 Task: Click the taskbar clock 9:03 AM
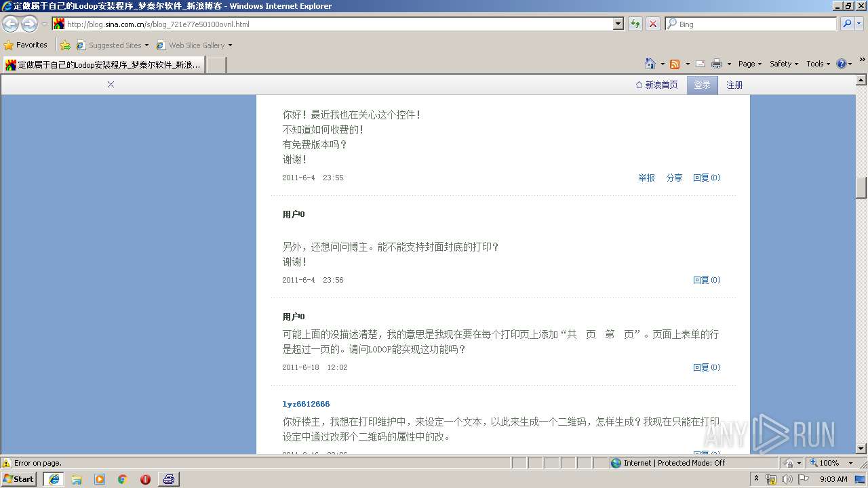(833, 479)
